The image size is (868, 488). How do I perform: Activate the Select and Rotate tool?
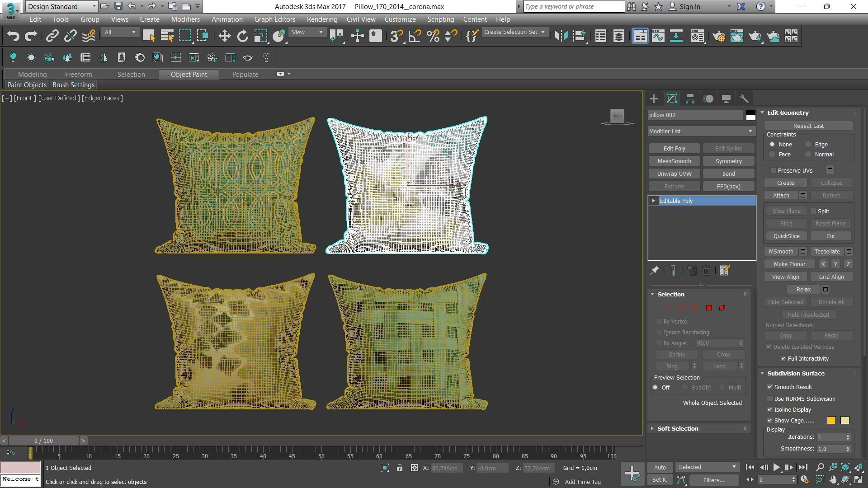[x=243, y=36]
